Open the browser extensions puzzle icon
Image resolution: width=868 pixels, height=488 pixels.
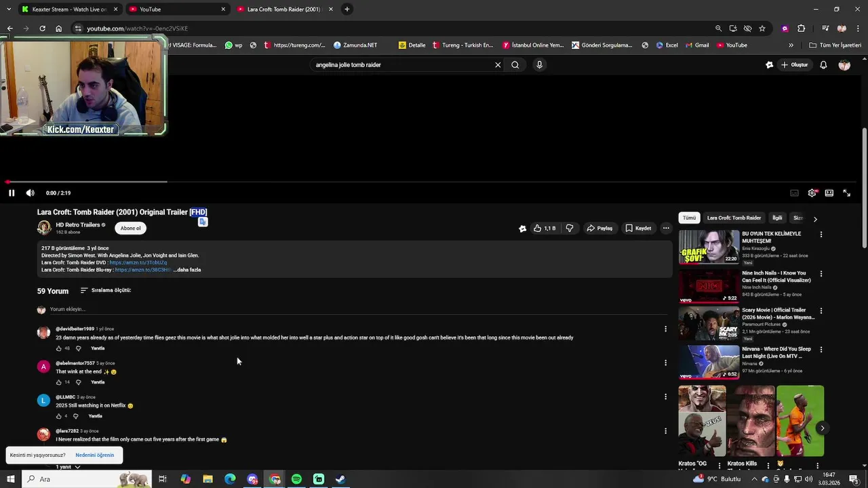(801, 28)
